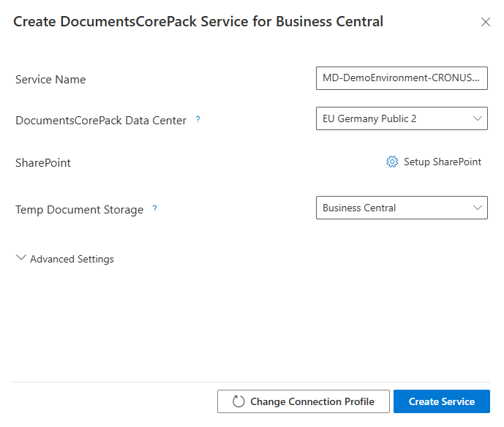This screenshot has width=504, height=427.
Task: Click the dialog title text
Action: (198, 22)
